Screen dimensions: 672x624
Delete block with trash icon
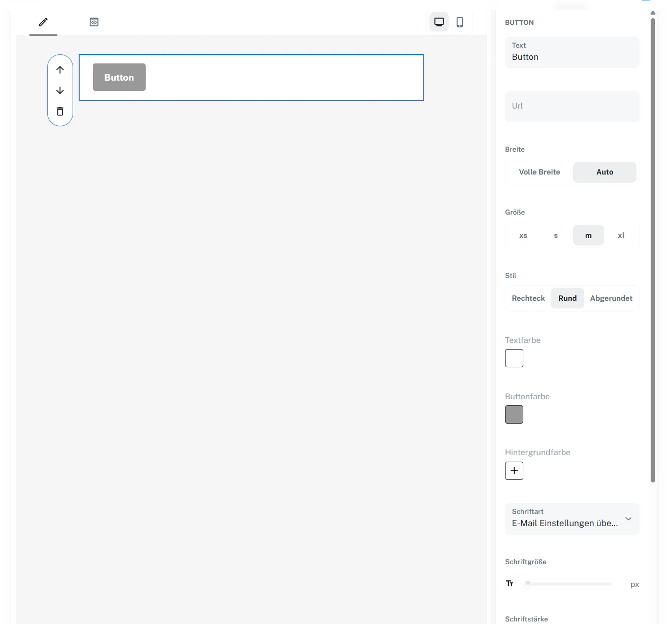click(60, 111)
